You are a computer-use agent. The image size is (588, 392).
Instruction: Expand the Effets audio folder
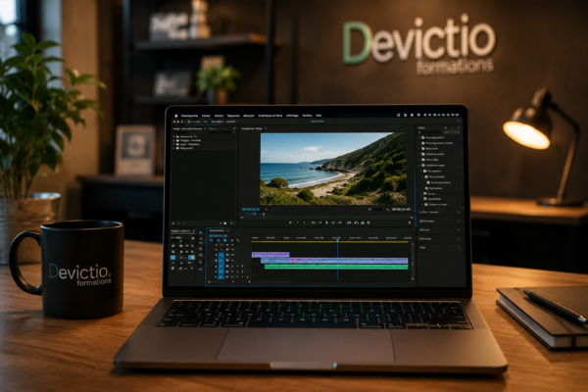tap(418, 149)
